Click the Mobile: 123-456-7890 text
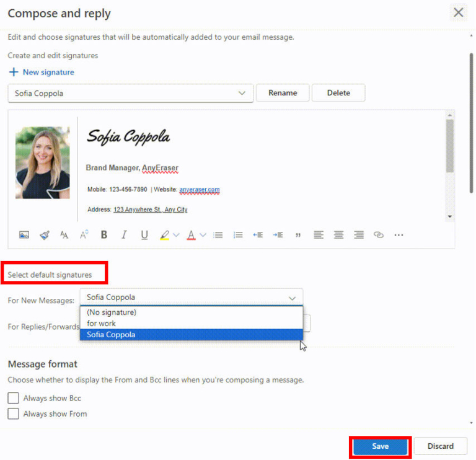 117,190
